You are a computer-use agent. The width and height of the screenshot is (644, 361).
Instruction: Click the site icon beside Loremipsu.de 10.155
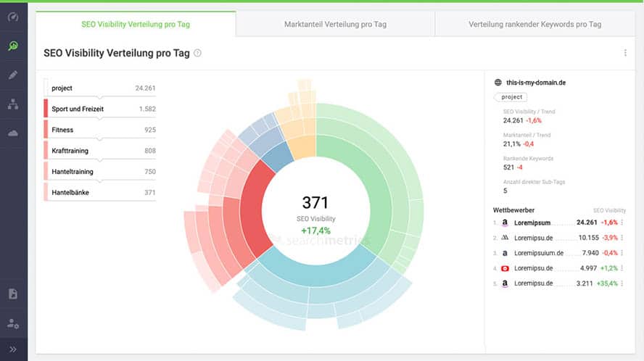pyautogui.click(x=505, y=238)
